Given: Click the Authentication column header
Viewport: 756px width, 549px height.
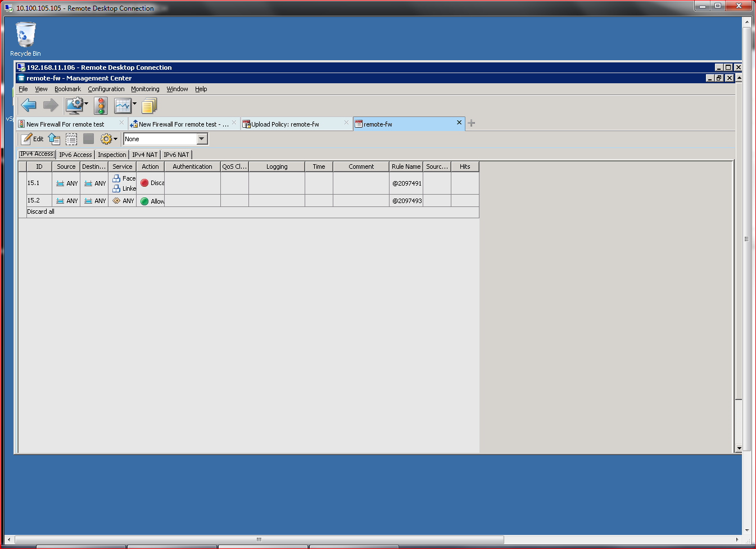Looking at the screenshot, I should pos(192,166).
